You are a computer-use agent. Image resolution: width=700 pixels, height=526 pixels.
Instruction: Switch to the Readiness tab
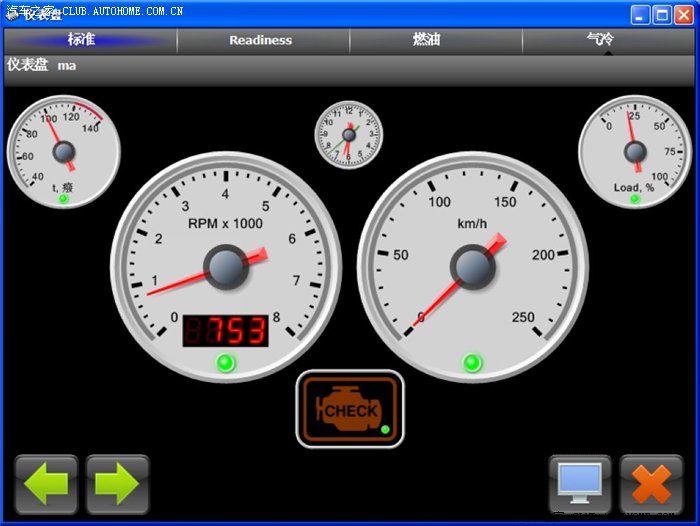pos(261,40)
